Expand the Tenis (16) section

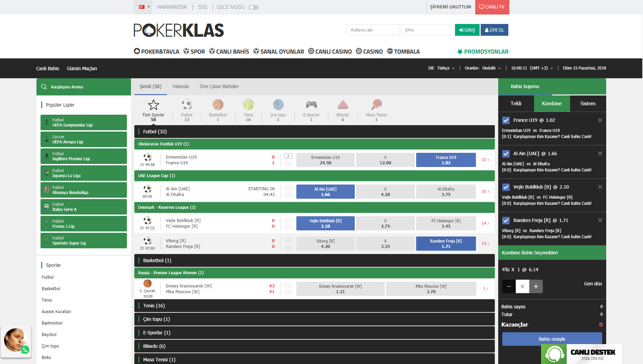coord(314,306)
